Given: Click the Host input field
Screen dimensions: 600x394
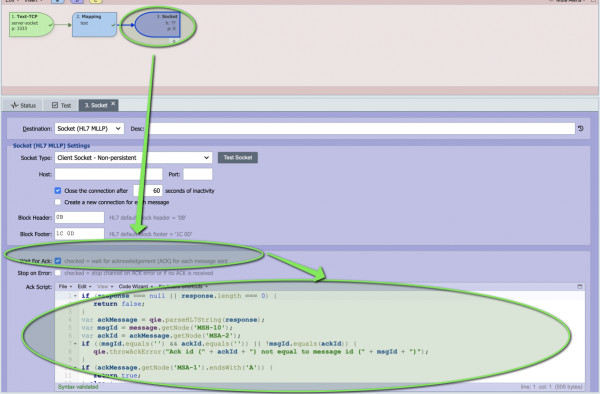Looking at the screenshot, I should tap(108, 174).
